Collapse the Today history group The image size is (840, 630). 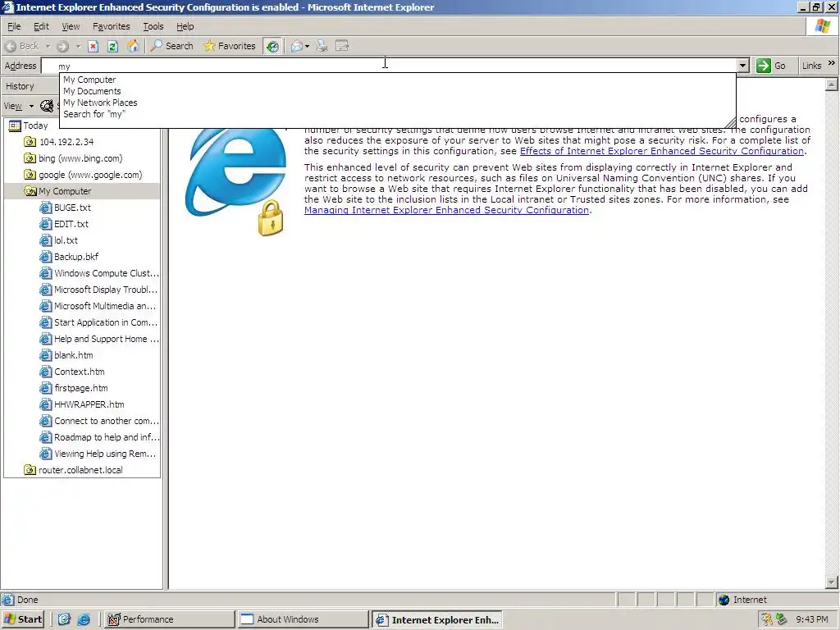coord(29,126)
